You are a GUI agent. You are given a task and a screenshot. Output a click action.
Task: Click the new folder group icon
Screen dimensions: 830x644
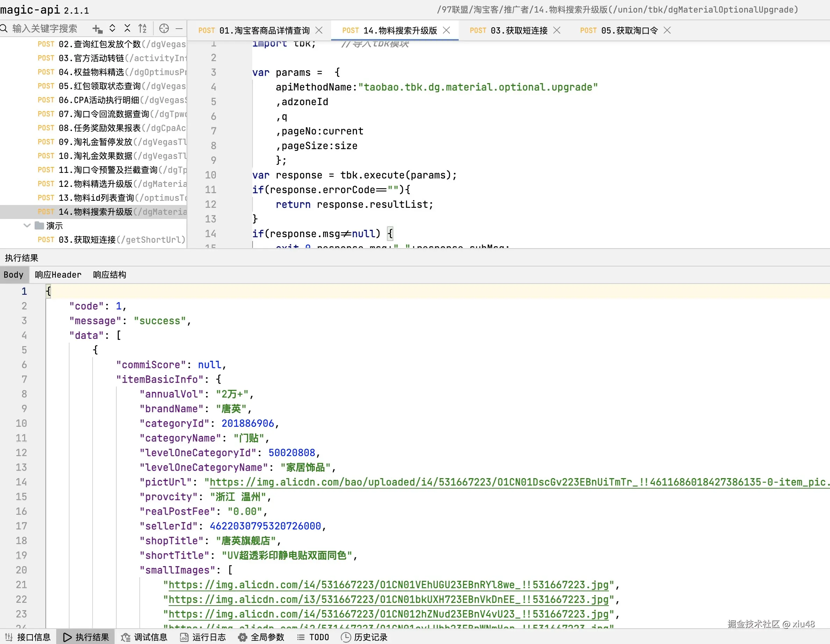[97, 29]
